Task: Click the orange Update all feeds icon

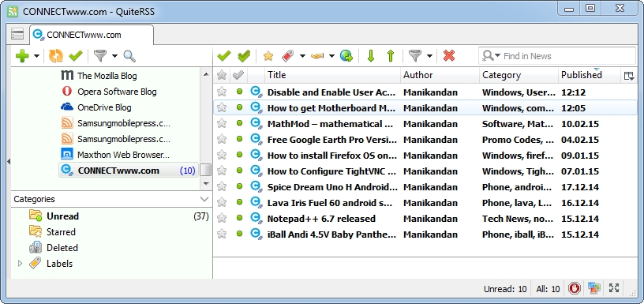Action: click(56, 56)
